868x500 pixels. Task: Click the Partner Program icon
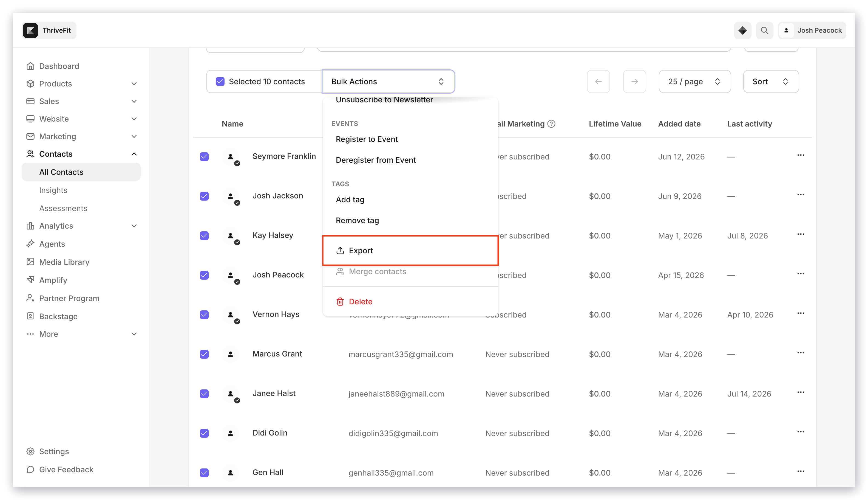tap(30, 298)
